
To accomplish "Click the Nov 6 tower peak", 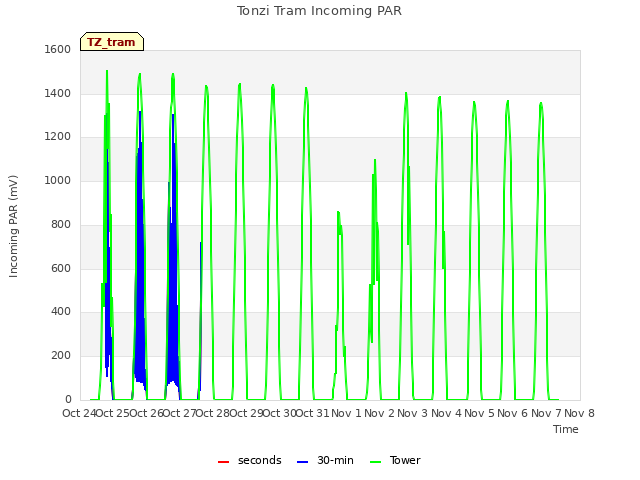I will pyautogui.click(x=541, y=104).
